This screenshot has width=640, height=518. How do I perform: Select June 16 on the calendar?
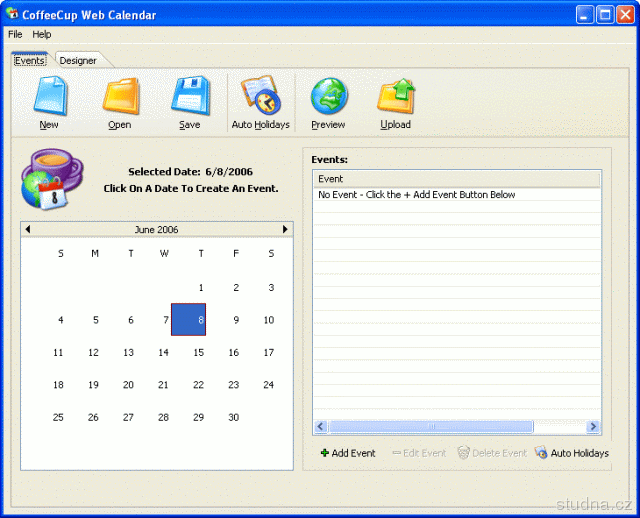click(234, 353)
